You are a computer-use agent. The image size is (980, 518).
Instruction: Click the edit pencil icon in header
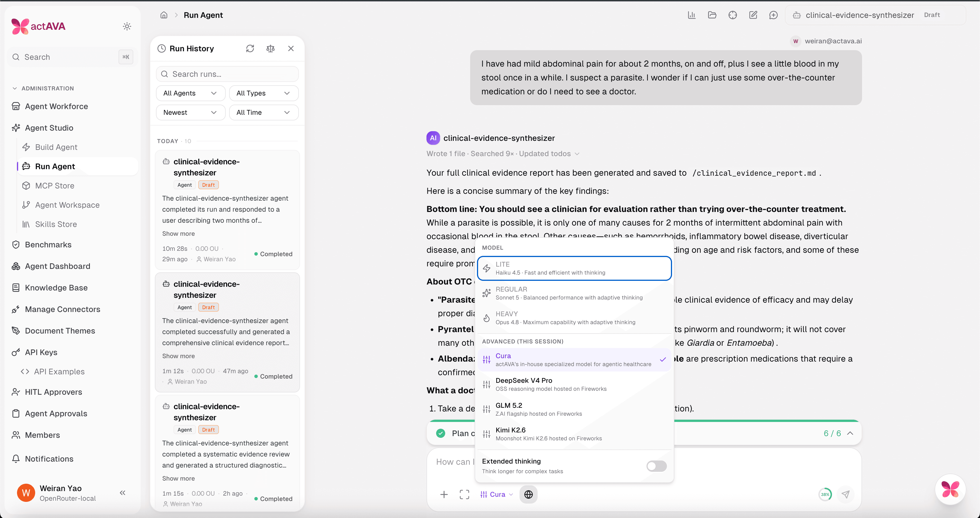point(753,15)
